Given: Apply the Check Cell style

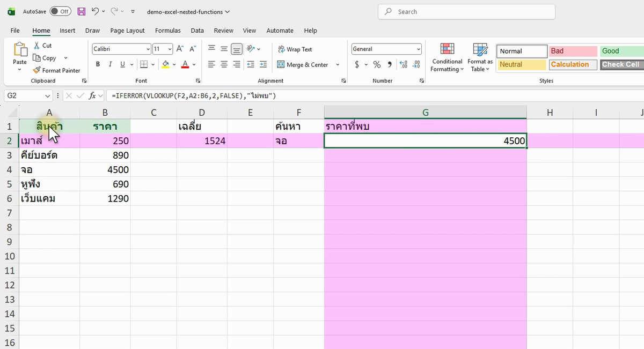Looking at the screenshot, I should [622, 64].
